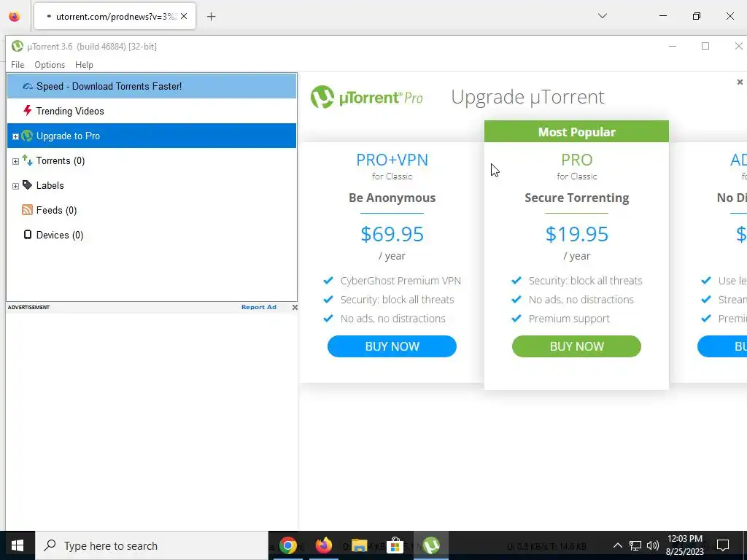This screenshot has height=560, width=747.
Task: Click the $69.95 price
Action: [x=392, y=234]
